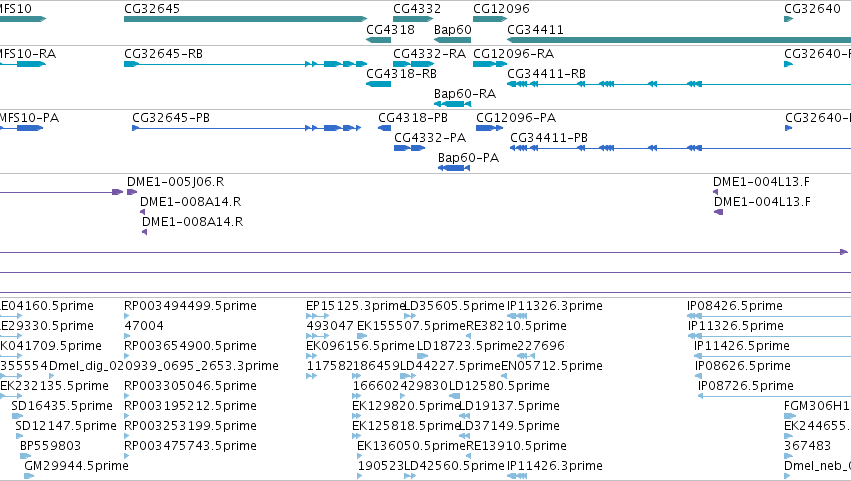
Task: Select EST RP003654900.5prime
Action: click(x=190, y=346)
